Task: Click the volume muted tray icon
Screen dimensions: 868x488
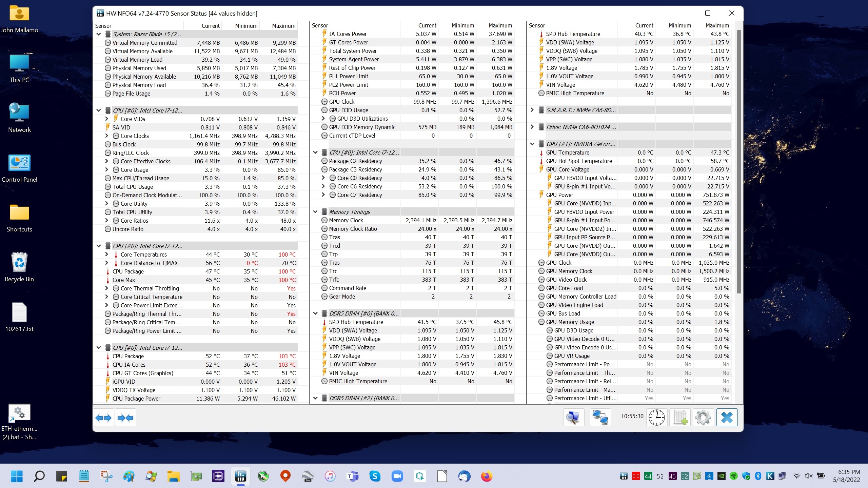Action: (x=809, y=476)
